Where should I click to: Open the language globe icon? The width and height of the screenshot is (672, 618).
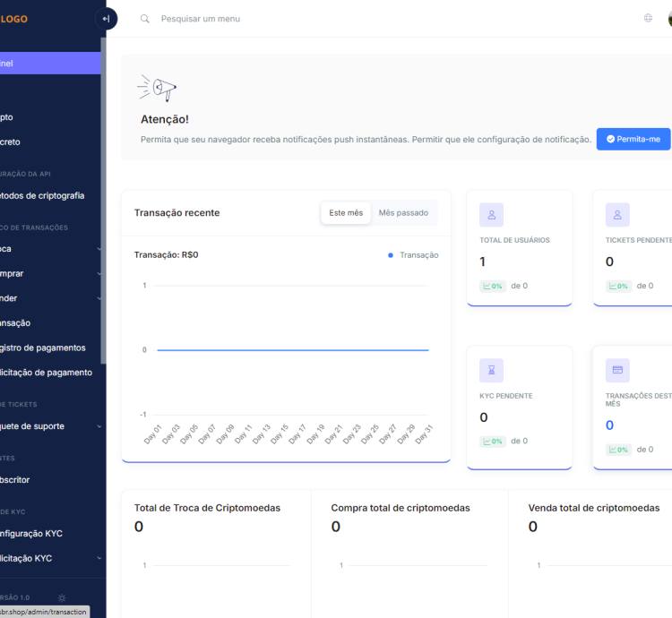pyautogui.click(x=648, y=18)
